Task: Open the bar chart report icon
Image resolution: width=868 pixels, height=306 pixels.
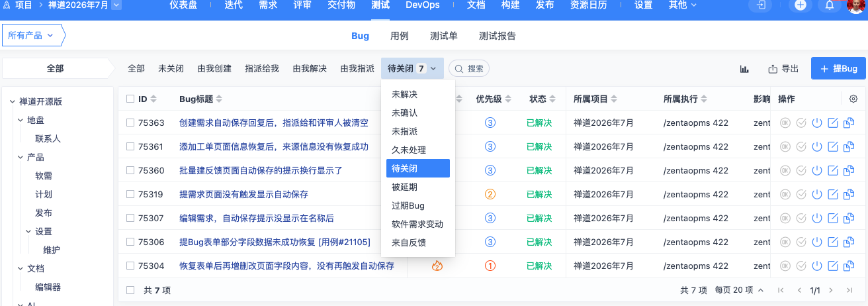Action: coord(744,69)
